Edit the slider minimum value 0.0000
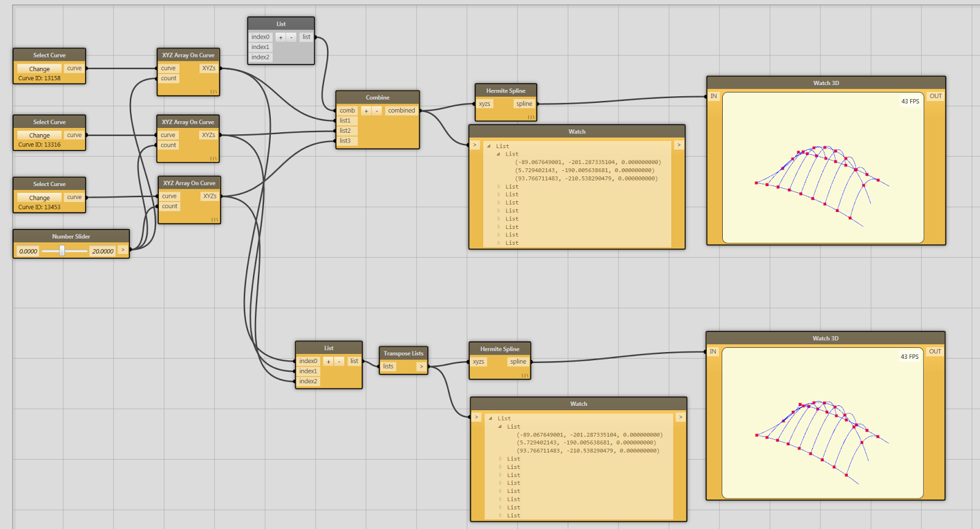The width and height of the screenshot is (980, 529). click(28, 251)
